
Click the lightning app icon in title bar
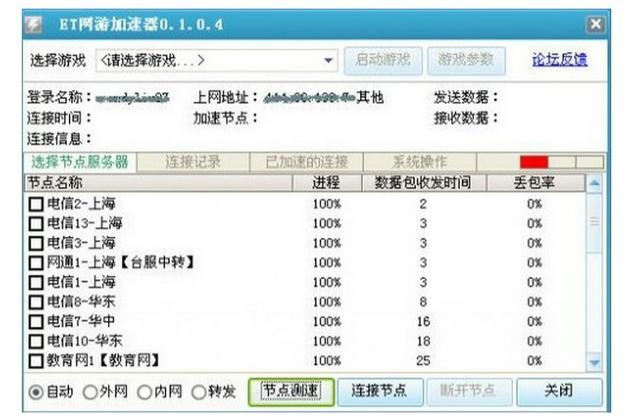(x=33, y=24)
